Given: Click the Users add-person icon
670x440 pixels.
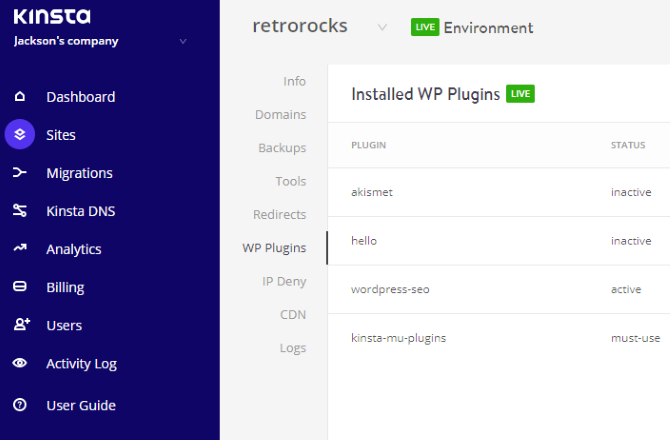Looking at the screenshot, I should 21,325.
